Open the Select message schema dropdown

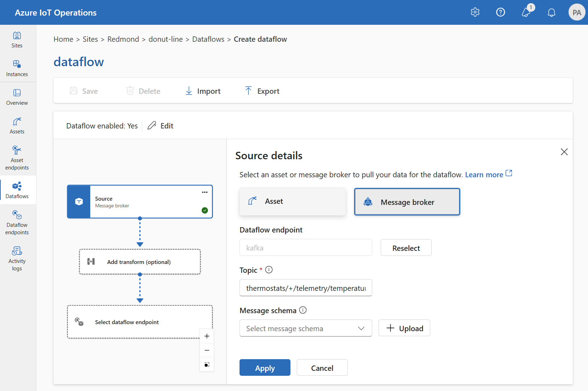pos(306,328)
